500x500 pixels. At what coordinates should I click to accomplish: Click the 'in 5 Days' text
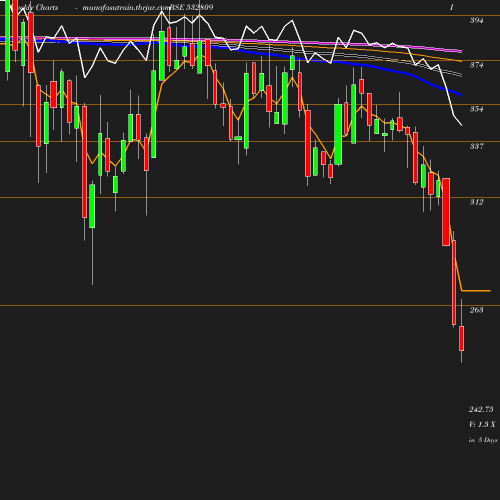point(483,440)
